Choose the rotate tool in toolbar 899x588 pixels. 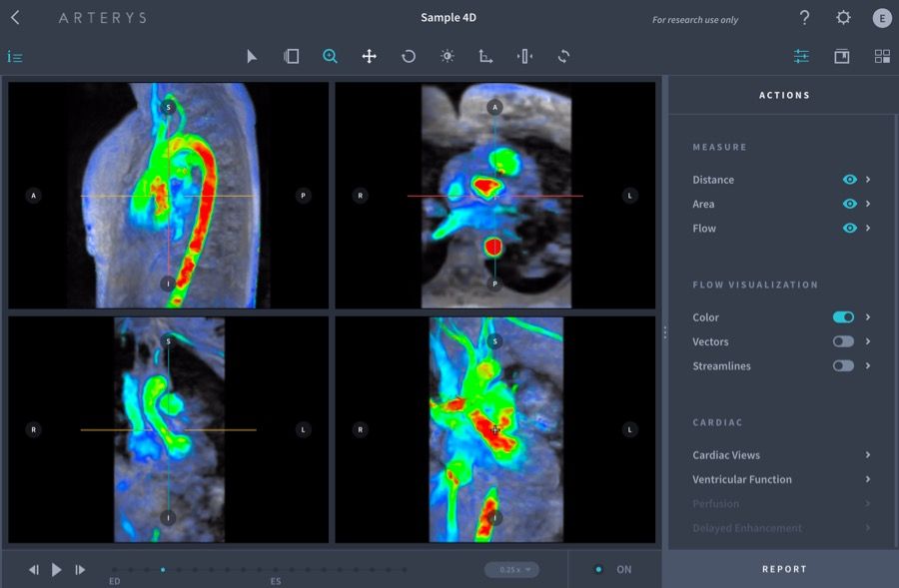[409, 57]
